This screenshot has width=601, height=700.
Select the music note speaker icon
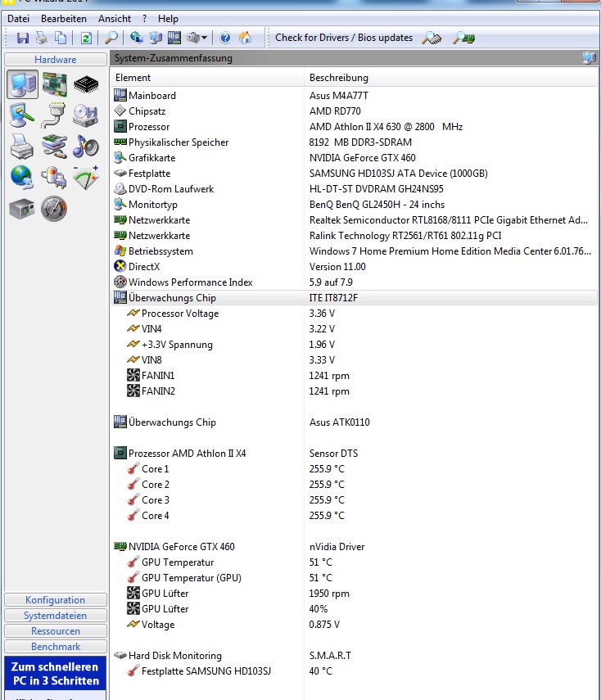click(x=86, y=147)
